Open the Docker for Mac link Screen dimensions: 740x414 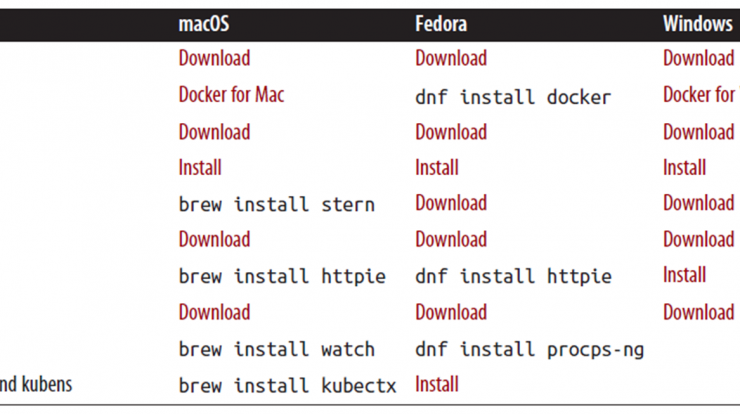point(231,94)
